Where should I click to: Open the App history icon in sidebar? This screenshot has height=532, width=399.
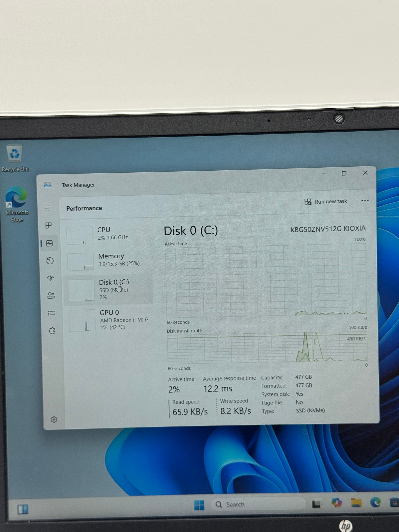50,261
